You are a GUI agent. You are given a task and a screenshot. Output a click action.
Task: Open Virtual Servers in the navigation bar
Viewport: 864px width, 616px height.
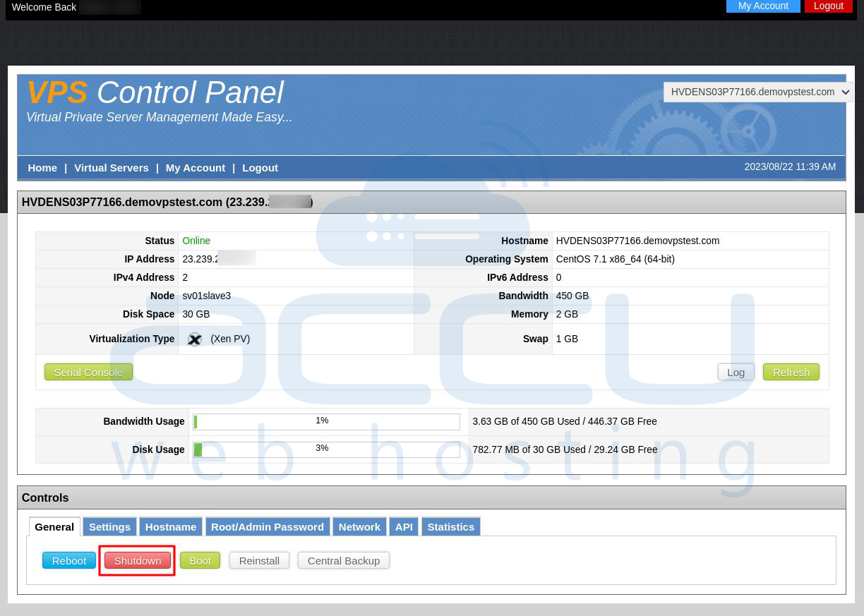[112, 168]
